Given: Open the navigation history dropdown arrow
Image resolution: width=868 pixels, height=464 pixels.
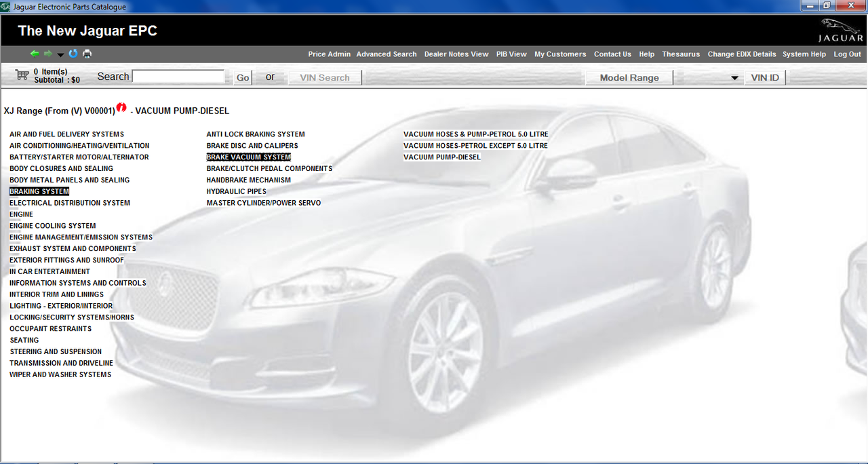Looking at the screenshot, I should click(x=60, y=55).
